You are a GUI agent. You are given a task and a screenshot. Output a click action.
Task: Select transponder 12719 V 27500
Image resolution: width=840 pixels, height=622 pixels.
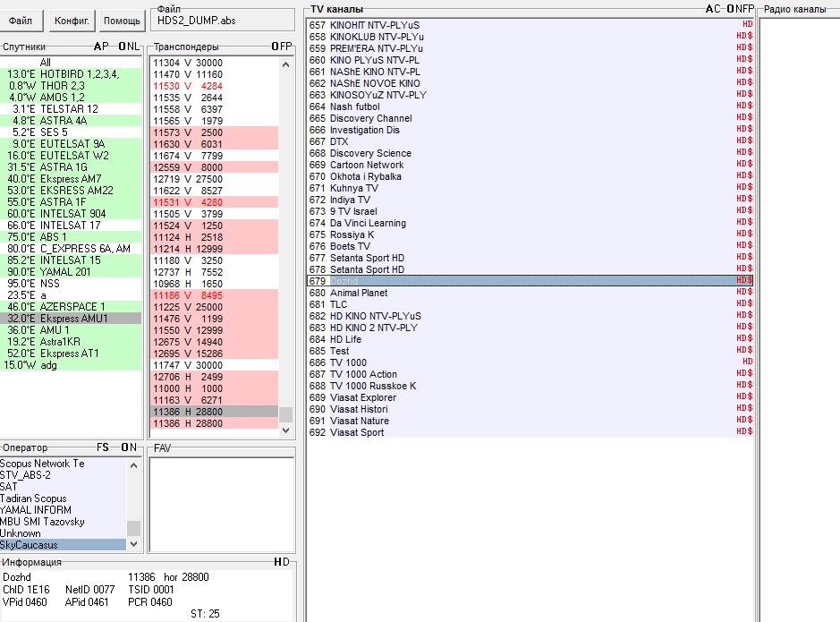215,179
